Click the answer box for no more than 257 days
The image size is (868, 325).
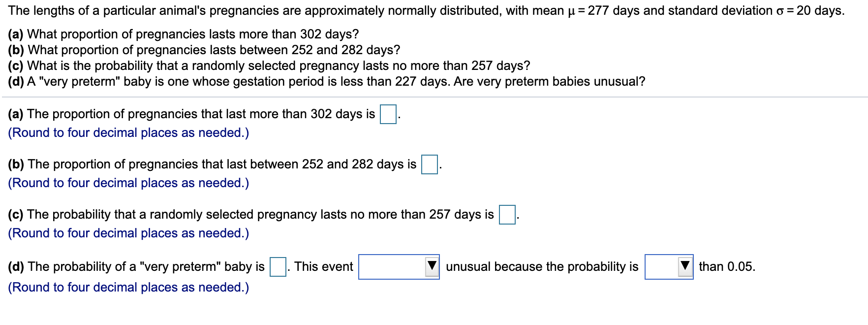[x=507, y=215]
